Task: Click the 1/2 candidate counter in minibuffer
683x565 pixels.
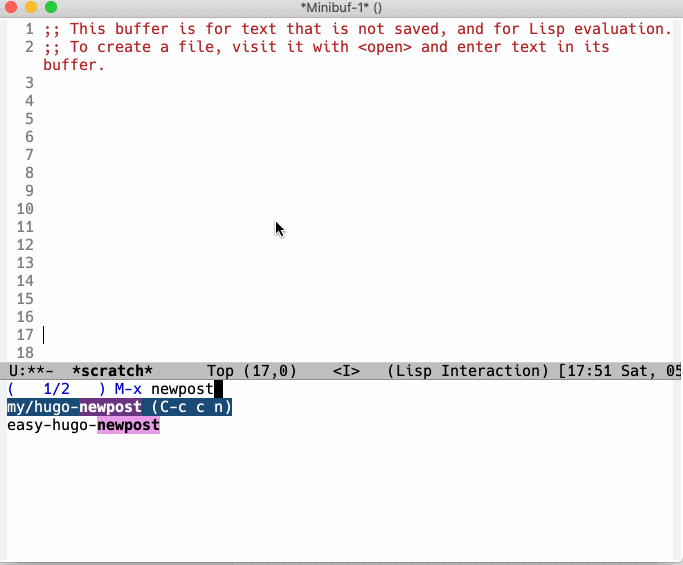Action: 57,389
